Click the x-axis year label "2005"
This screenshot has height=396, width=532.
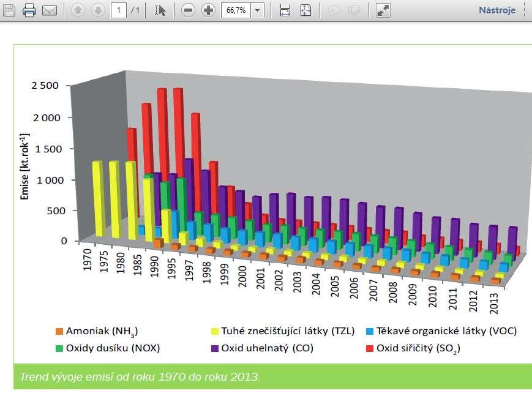(x=334, y=286)
